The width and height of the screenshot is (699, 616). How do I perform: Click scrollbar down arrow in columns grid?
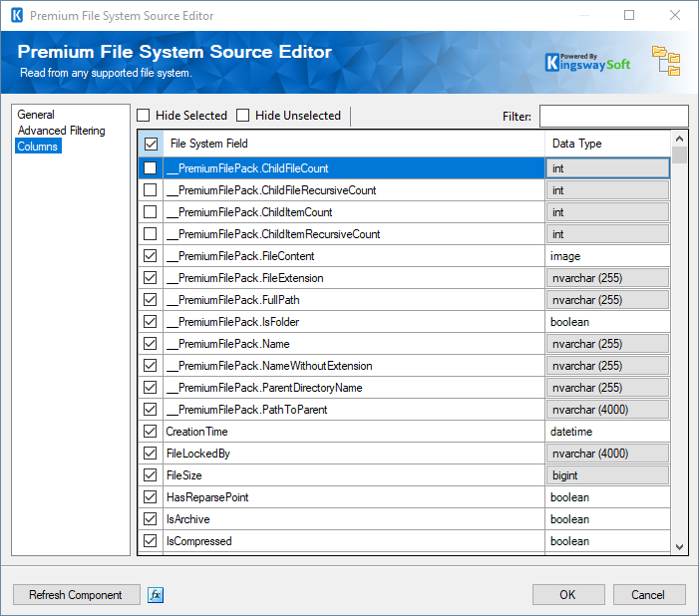pyautogui.click(x=679, y=546)
